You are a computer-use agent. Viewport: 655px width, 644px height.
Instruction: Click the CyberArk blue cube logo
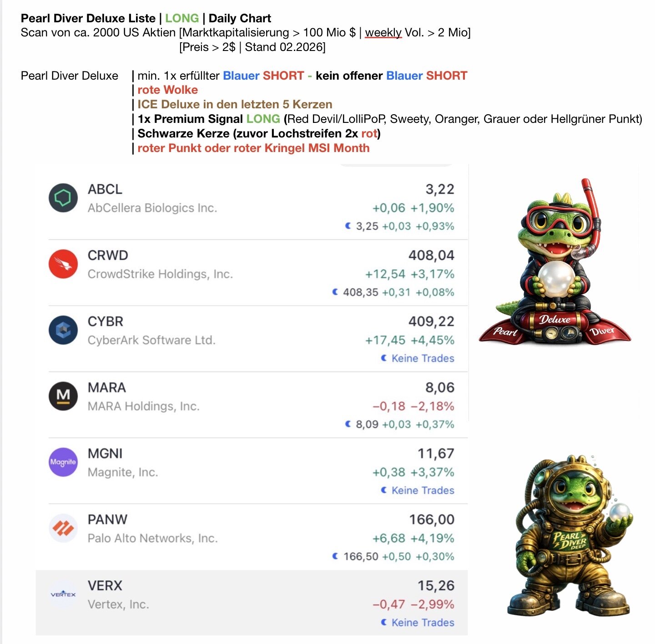coord(63,330)
